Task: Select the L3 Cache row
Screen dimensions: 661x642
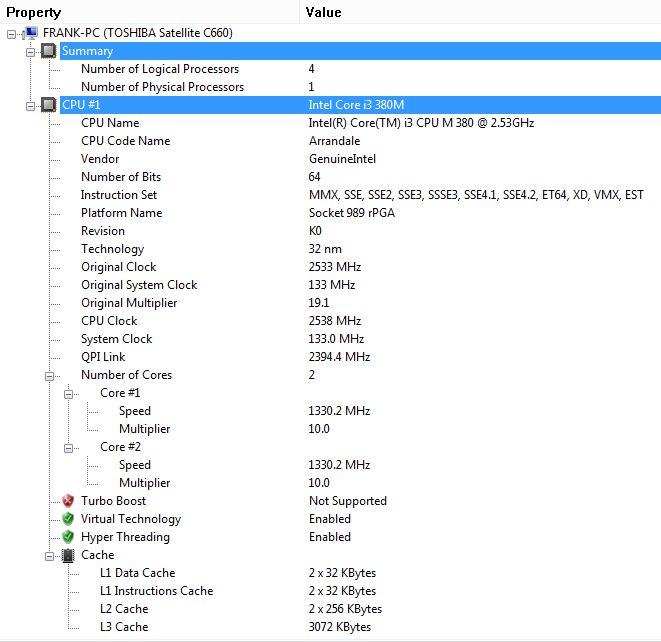Action: (x=330, y=627)
